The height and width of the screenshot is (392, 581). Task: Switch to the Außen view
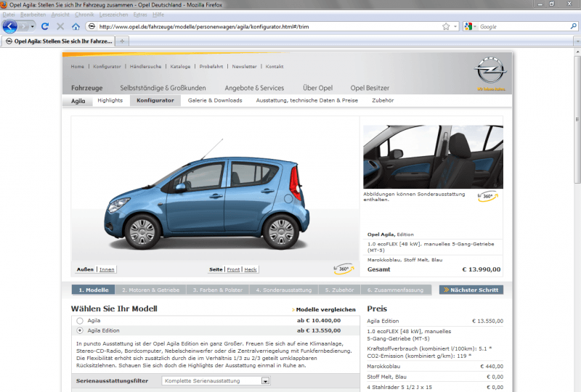click(85, 269)
